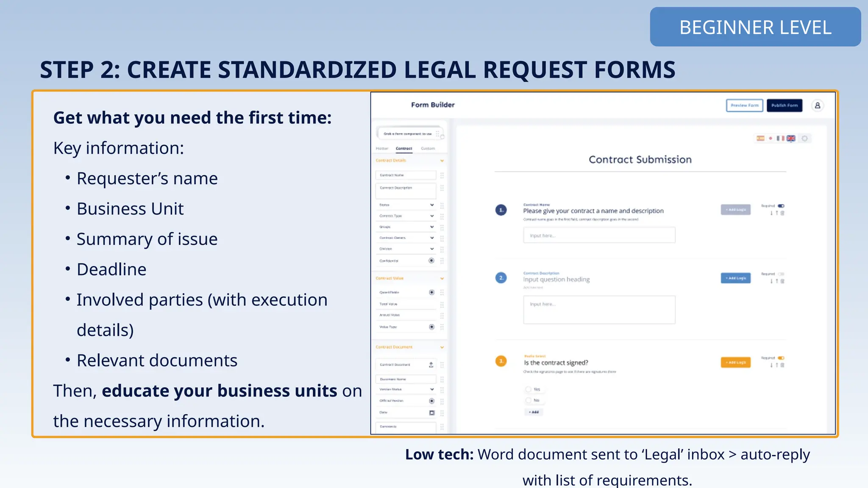Click the Official Version radio component
The width and height of the screenshot is (868, 488).
click(x=431, y=401)
